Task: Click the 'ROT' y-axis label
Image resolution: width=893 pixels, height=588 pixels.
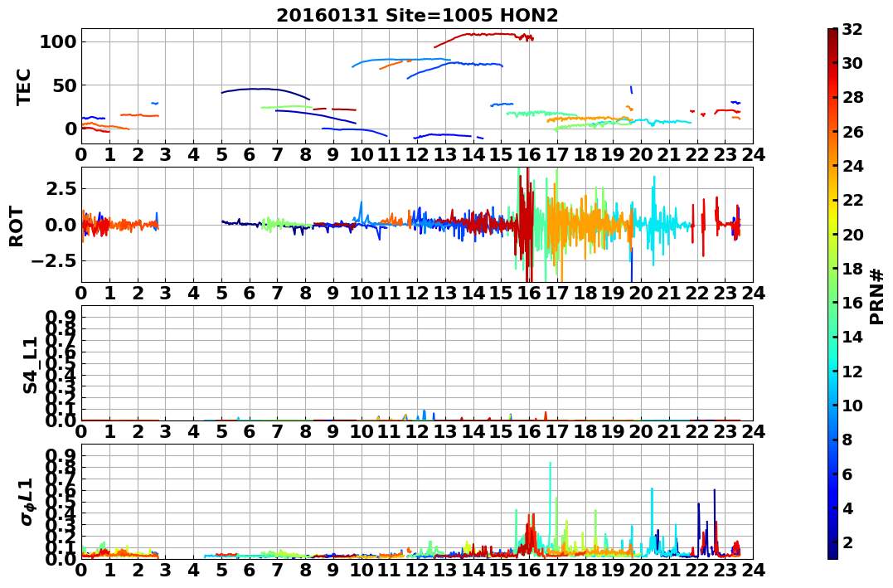Action: [x=17, y=226]
